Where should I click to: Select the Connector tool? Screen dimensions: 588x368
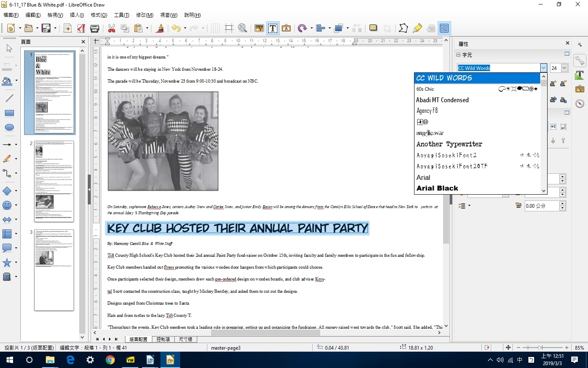(7, 173)
